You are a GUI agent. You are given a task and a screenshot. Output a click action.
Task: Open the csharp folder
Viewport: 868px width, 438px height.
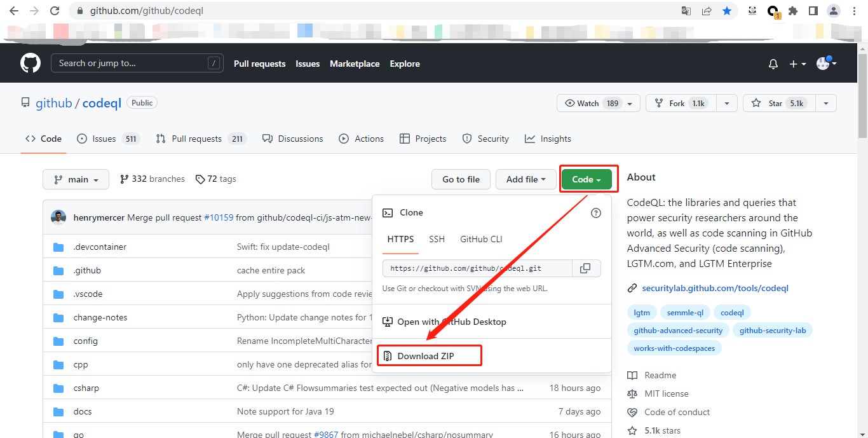coord(86,388)
